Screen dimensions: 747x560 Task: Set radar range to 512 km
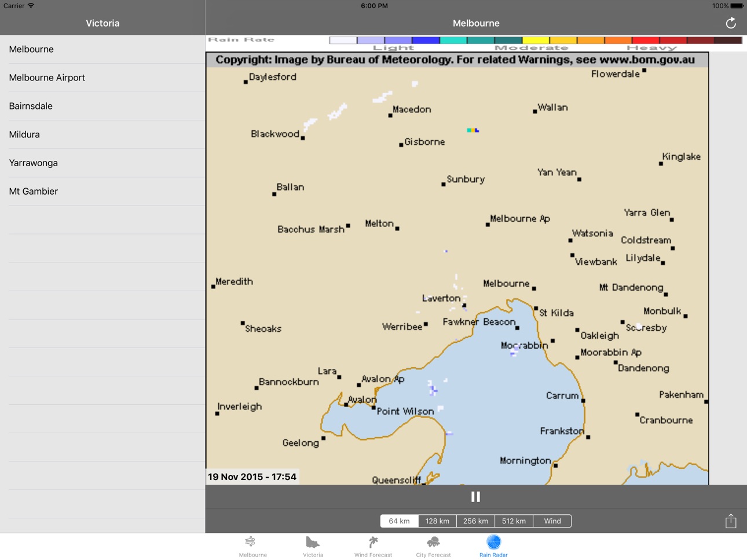coord(514,521)
